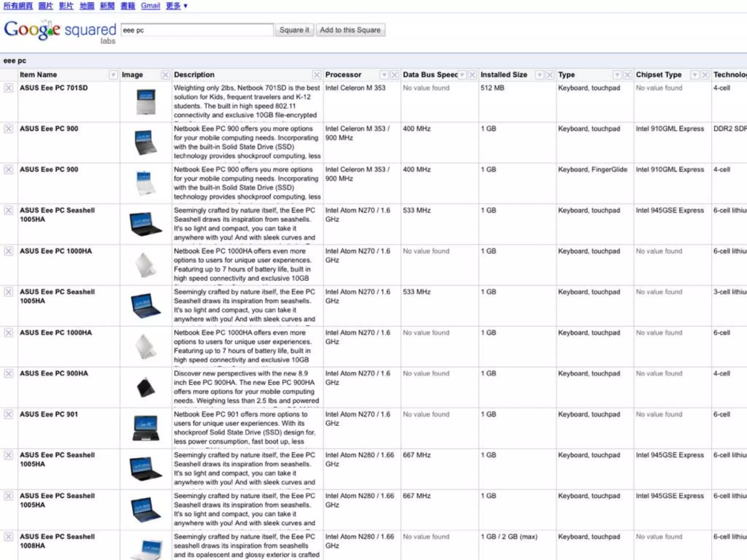
Task: Close the Description column
Action: click(317, 75)
